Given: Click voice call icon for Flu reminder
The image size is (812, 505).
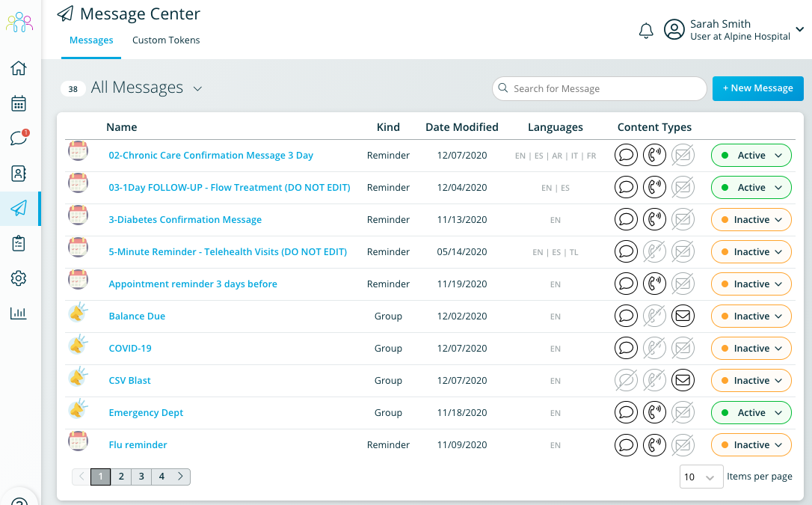Looking at the screenshot, I should [x=654, y=445].
